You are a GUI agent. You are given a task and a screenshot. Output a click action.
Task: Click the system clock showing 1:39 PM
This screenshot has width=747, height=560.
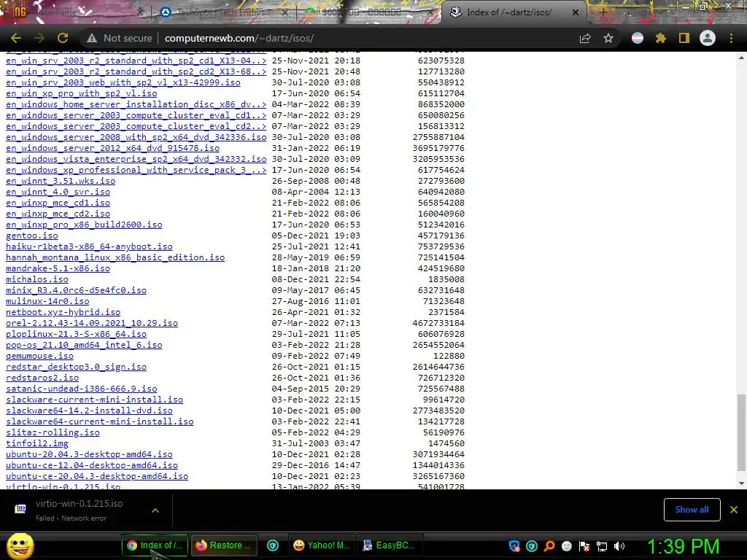[x=683, y=546]
